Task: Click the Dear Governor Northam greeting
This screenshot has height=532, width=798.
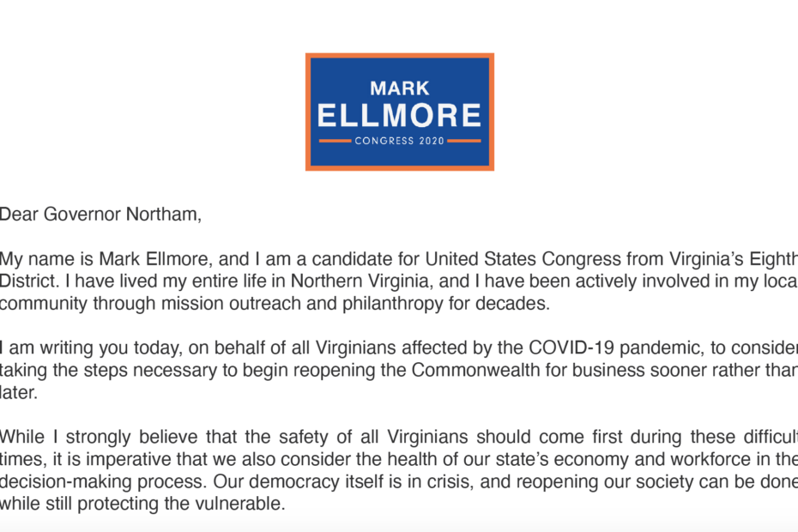Action: point(100,215)
